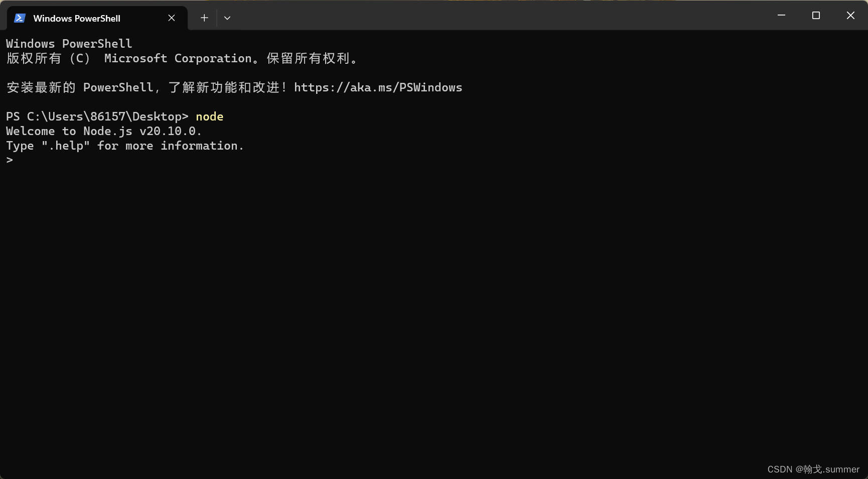The height and width of the screenshot is (479, 868).
Task: Click "Microsoft Corporation" in the copyright line
Action: click(178, 58)
